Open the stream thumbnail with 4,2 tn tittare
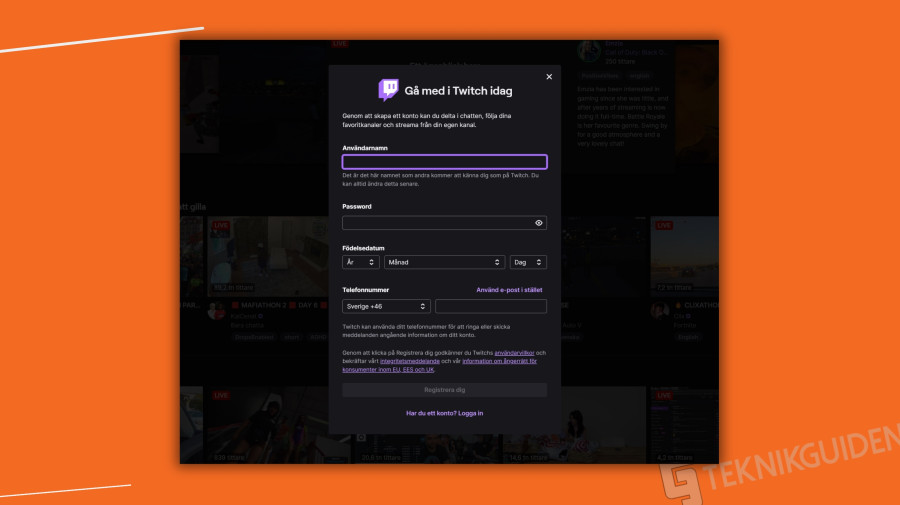Screen dimensions: 900x505 (684, 425)
